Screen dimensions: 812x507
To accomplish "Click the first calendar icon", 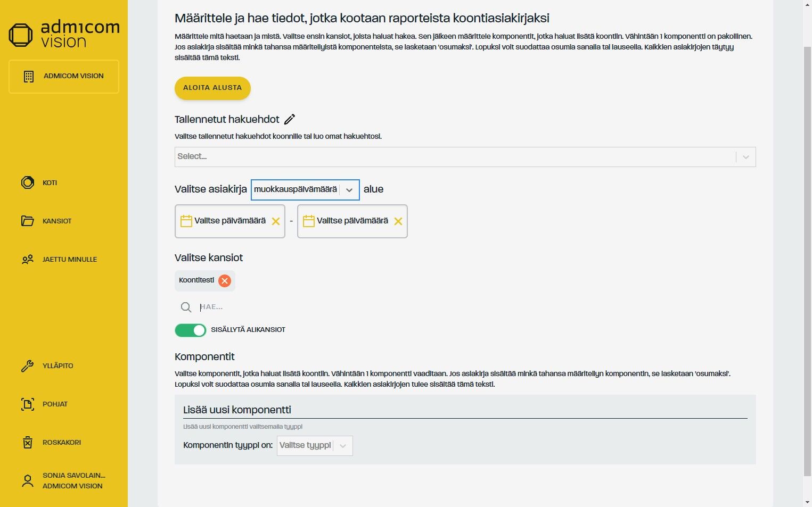I will coord(186,221).
